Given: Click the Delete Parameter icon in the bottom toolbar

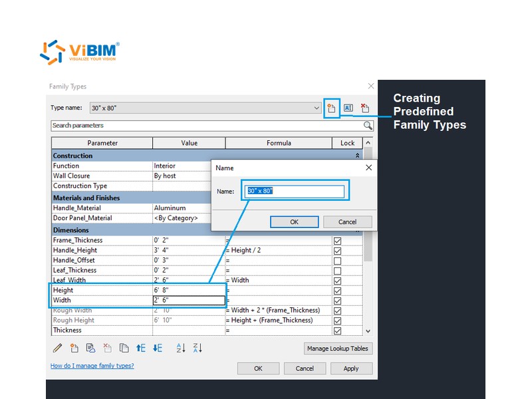Looking at the screenshot, I should (x=107, y=348).
